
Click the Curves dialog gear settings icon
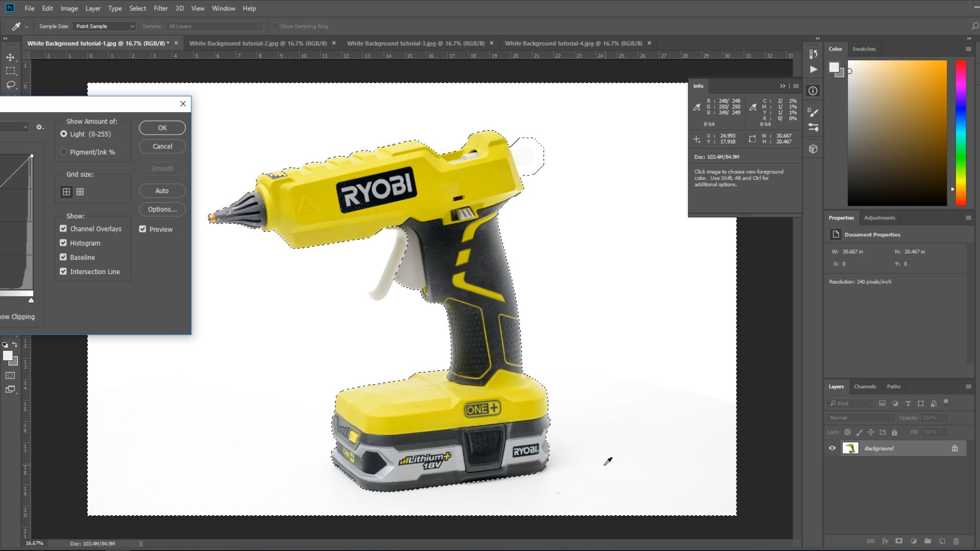point(39,127)
